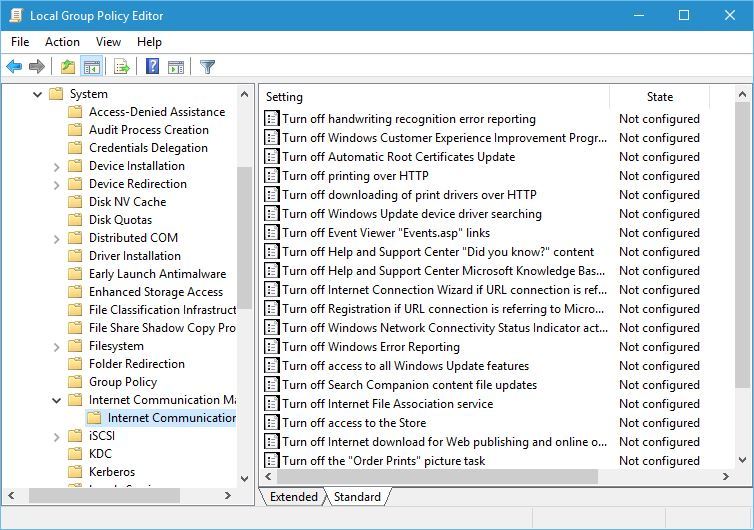Click the Export List toolbar icon

(122, 66)
